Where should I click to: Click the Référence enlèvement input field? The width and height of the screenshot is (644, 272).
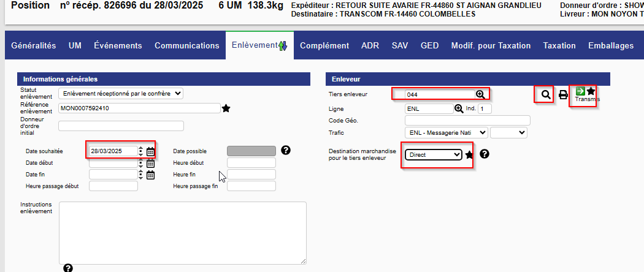coord(140,108)
